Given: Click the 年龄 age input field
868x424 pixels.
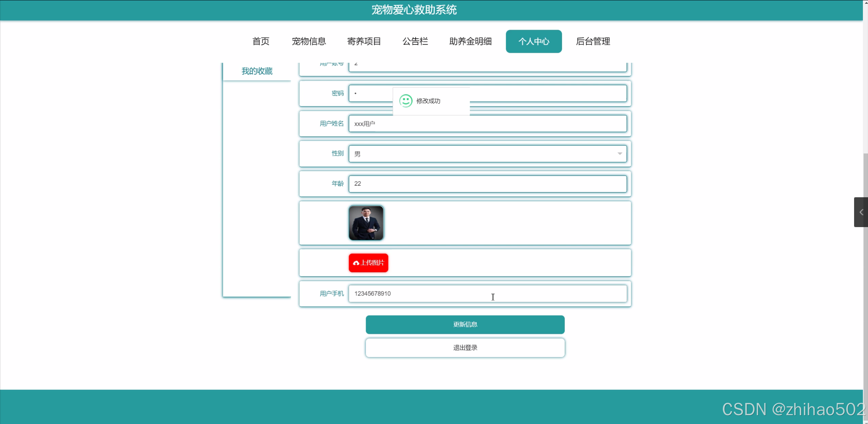Looking at the screenshot, I should (x=487, y=184).
